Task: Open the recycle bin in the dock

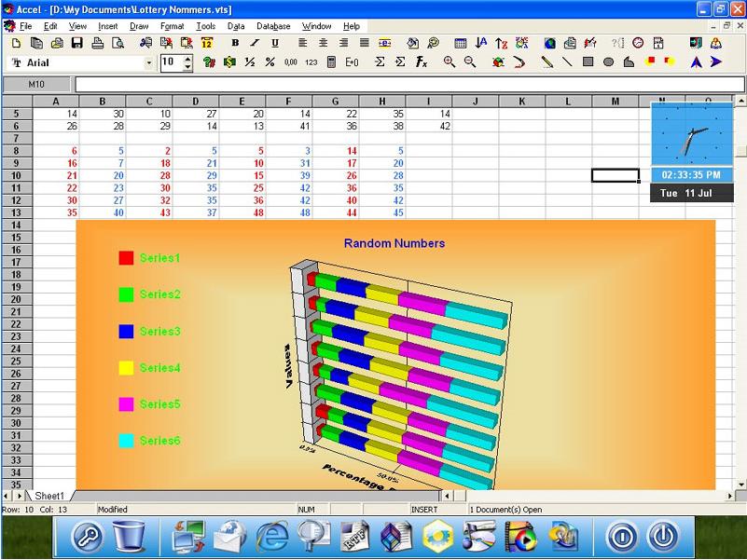Action: click(129, 536)
